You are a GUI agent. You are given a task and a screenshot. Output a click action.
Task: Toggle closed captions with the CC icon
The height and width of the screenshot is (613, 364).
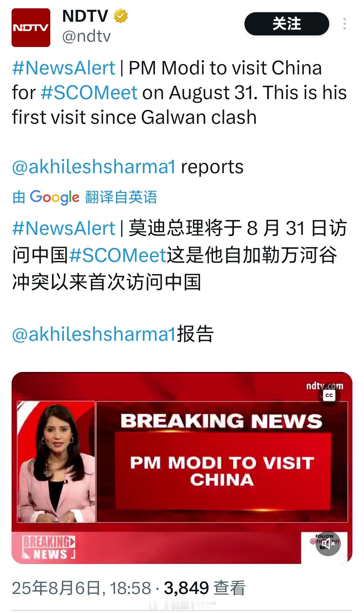point(329,395)
